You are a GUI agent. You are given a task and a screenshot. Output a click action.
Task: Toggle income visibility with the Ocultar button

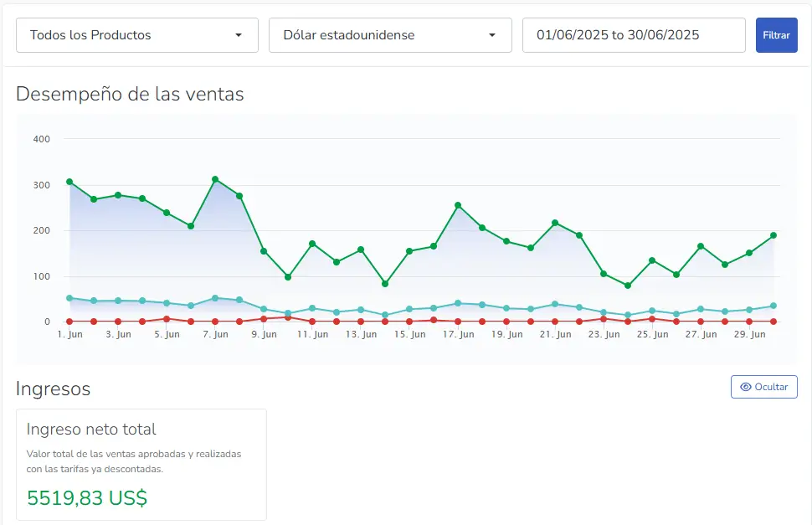pyautogui.click(x=763, y=387)
